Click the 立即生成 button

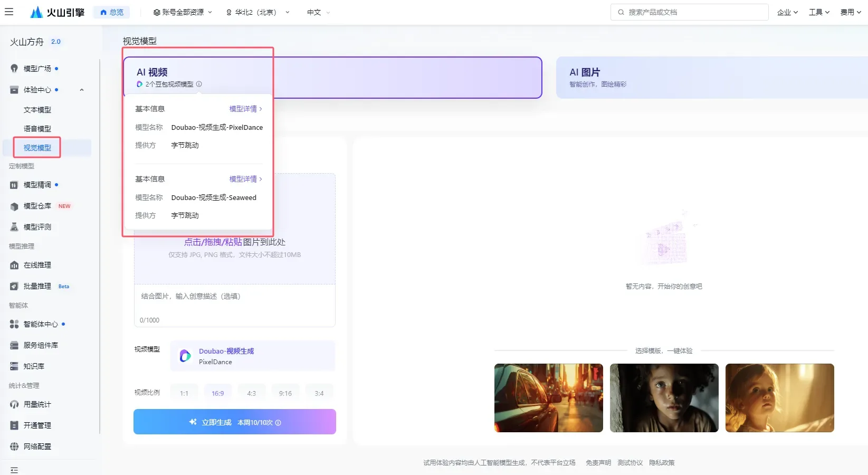234,422
